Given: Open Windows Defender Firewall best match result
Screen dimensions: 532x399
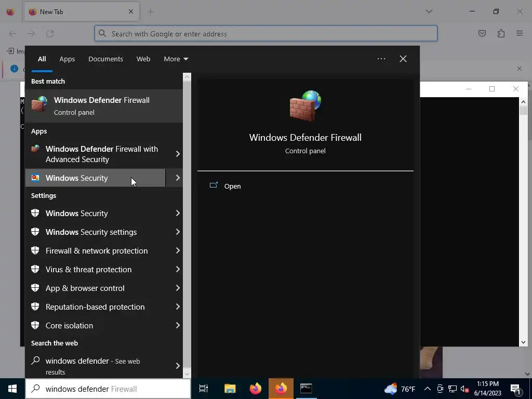Looking at the screenshot, I should pyautogui.click(x=104, y=106).
